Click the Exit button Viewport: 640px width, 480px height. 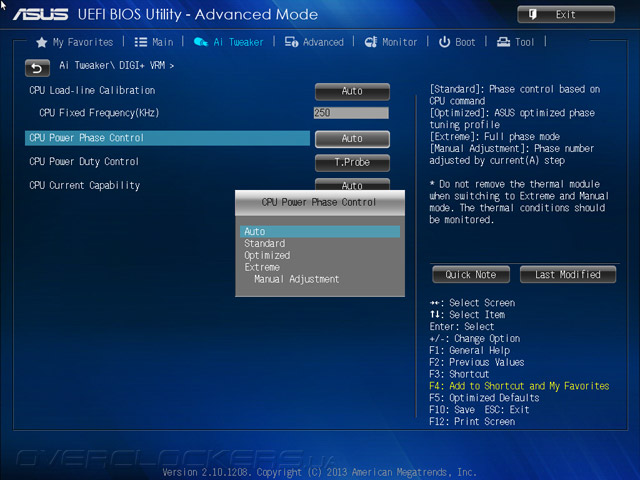coord(566,15)
